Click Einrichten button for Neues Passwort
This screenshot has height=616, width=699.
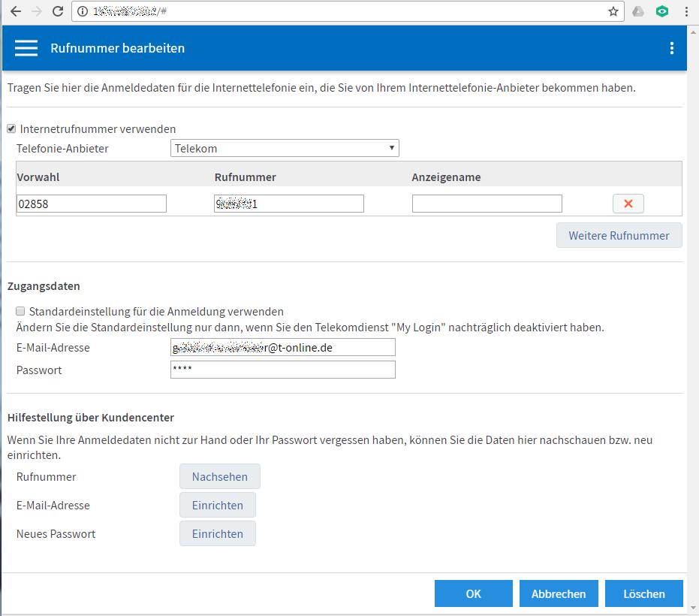click(x=217, y=534)
